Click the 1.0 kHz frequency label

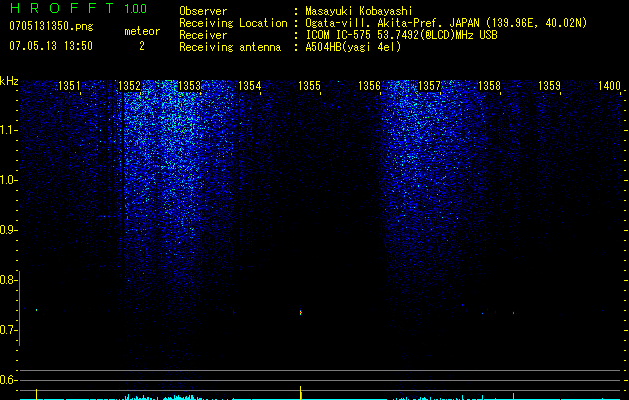(7, 180)
